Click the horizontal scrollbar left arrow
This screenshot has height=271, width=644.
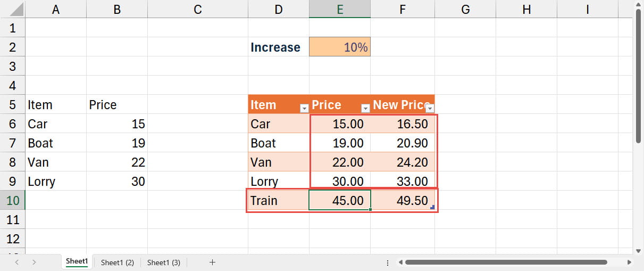tap(400, 262)
